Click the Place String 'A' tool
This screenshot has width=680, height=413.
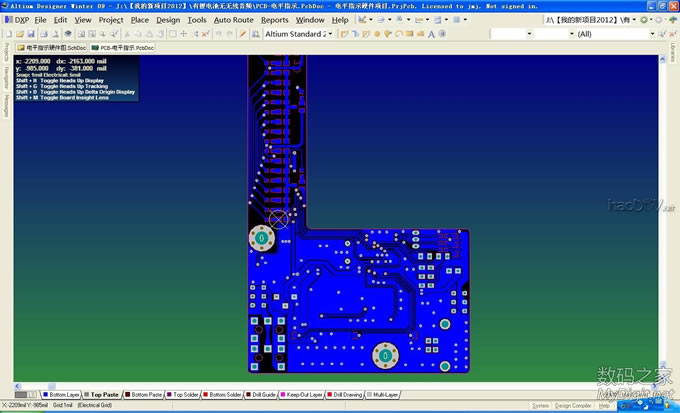433,34
